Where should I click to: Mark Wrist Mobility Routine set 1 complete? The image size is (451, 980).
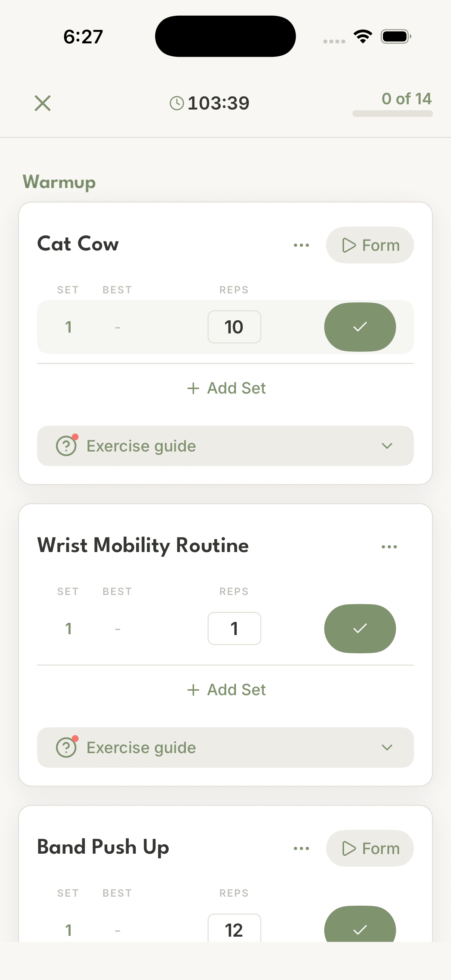tap(360, 629)
